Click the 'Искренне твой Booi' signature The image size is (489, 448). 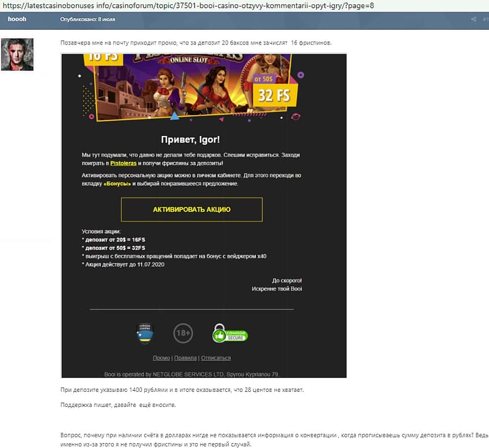coord(277,289)
